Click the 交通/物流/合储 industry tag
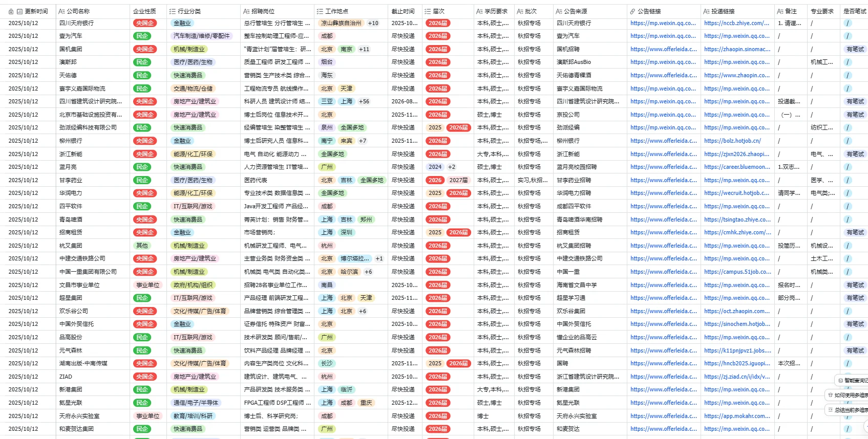 [x=193, y=89]
